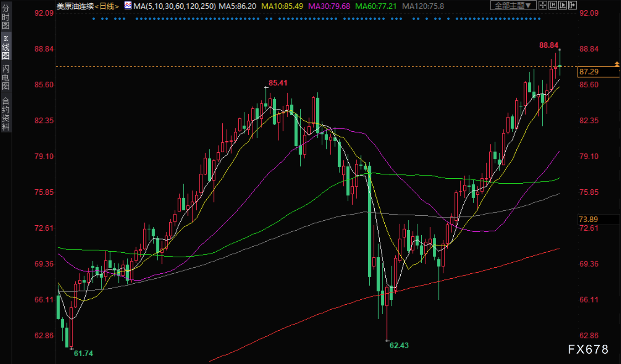Switch to the 分时图 tab
The height and width of the screenshot is (364, 621).
(x=6, y=17)
